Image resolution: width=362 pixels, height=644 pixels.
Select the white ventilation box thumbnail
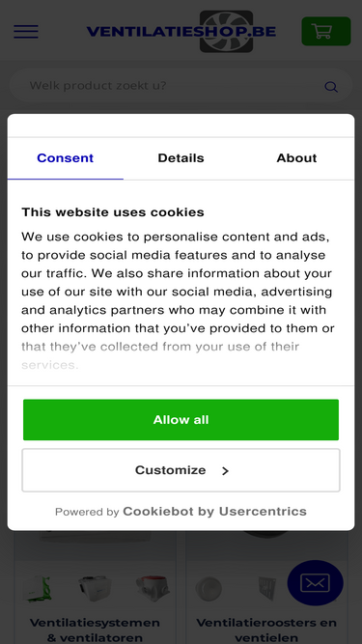95,588
